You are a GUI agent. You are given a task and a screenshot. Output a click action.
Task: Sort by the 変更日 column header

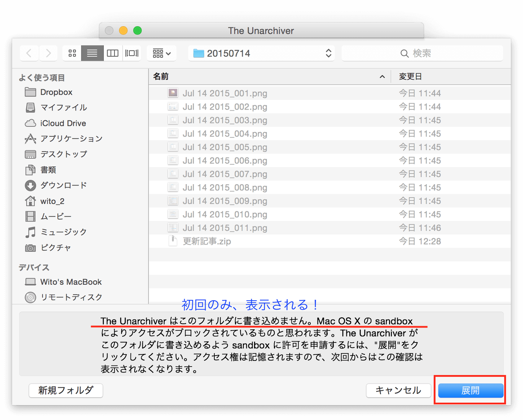coord(451,76)
